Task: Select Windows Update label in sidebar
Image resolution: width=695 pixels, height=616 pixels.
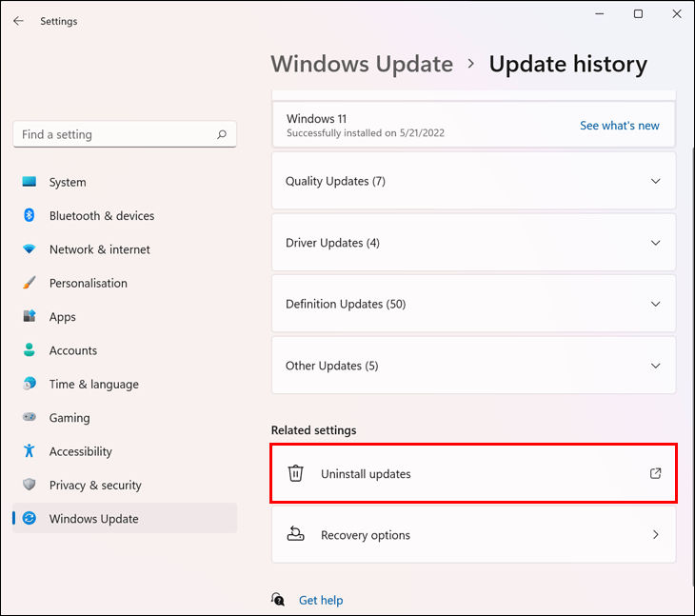Action: pos(94,519)
